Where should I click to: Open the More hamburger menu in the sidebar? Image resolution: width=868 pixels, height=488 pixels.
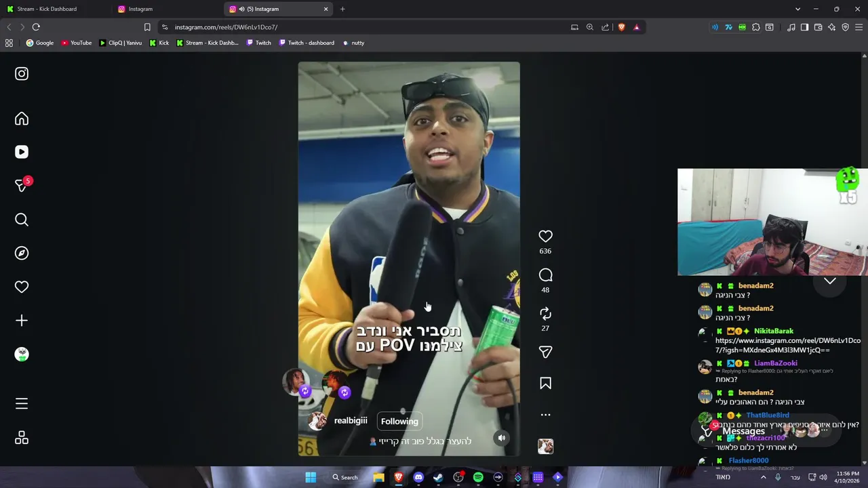[22, 404]
